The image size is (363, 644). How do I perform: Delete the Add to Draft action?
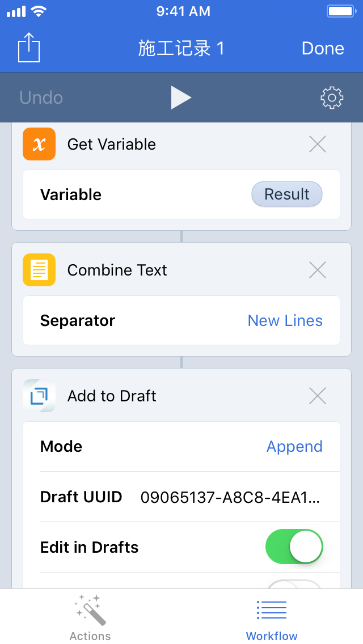(x=318, y=396)
